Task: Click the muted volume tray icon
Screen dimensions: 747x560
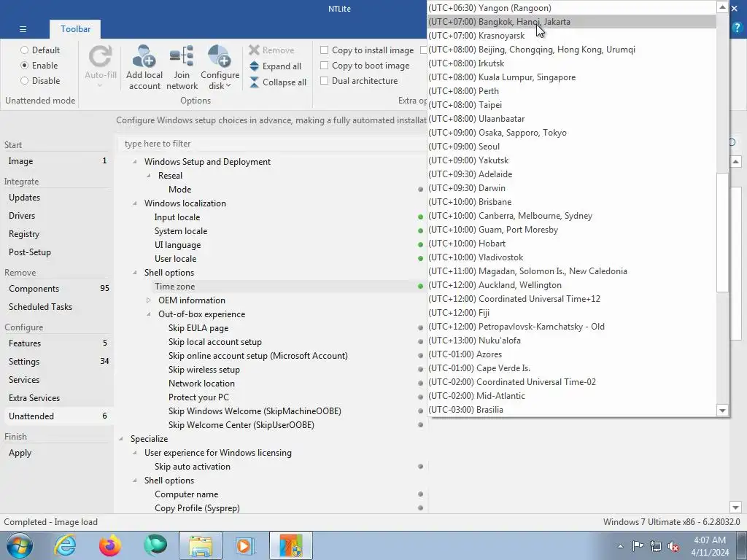Action: [x=673, y=546]
